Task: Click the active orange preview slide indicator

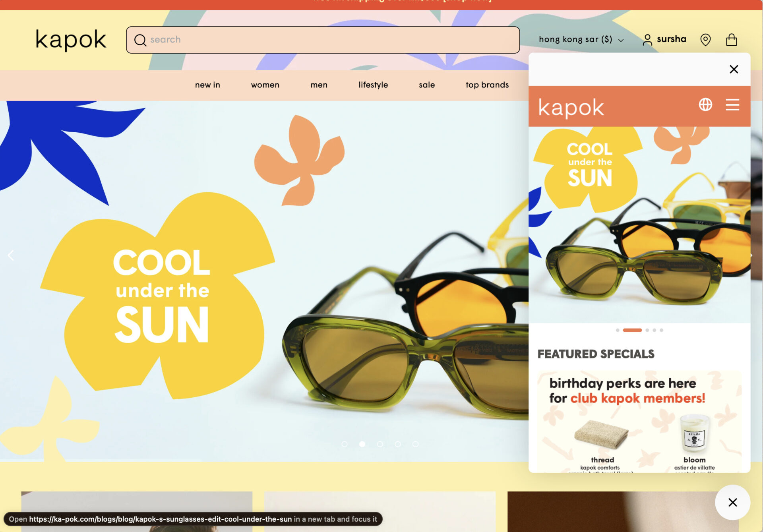Action: 632,330
